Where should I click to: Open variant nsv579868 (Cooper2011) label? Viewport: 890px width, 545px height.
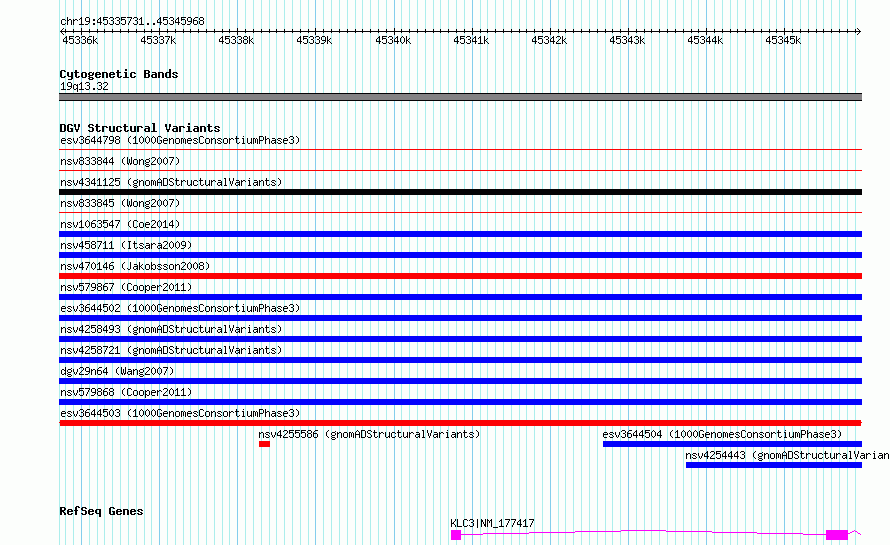click(126, 392)
